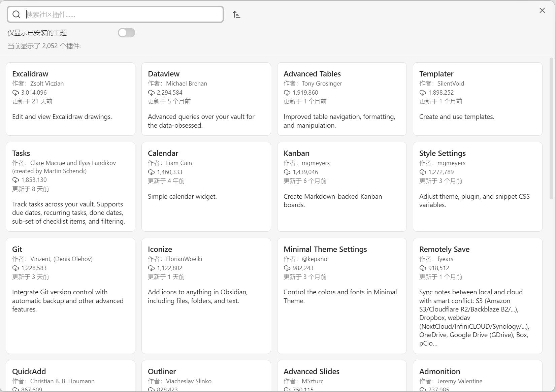Click the search magnifier icon
Screen dimensions: 556x392
16,14
